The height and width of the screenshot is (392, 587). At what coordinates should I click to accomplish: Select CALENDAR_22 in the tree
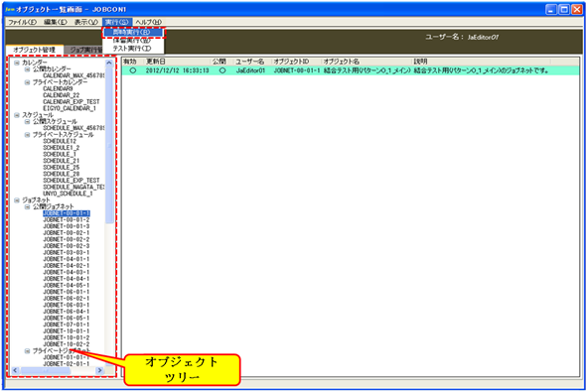(x=61, y=95)
